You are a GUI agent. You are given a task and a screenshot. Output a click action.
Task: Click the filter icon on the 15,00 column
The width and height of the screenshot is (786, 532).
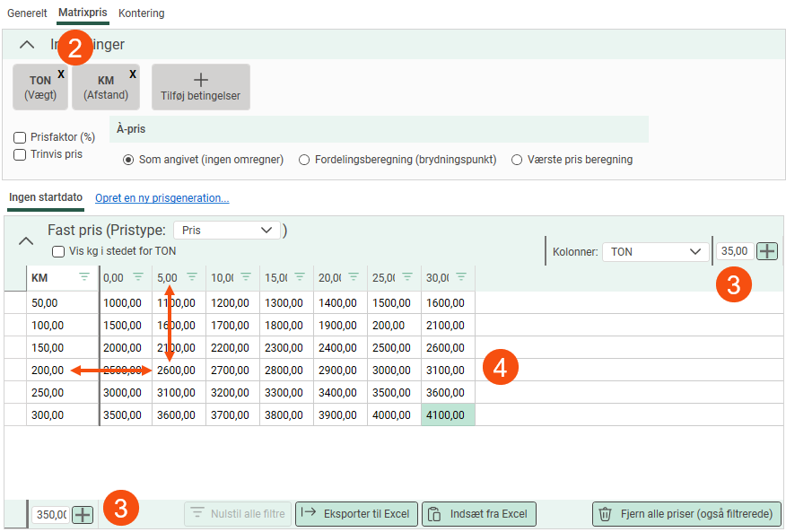pos(300,277)
